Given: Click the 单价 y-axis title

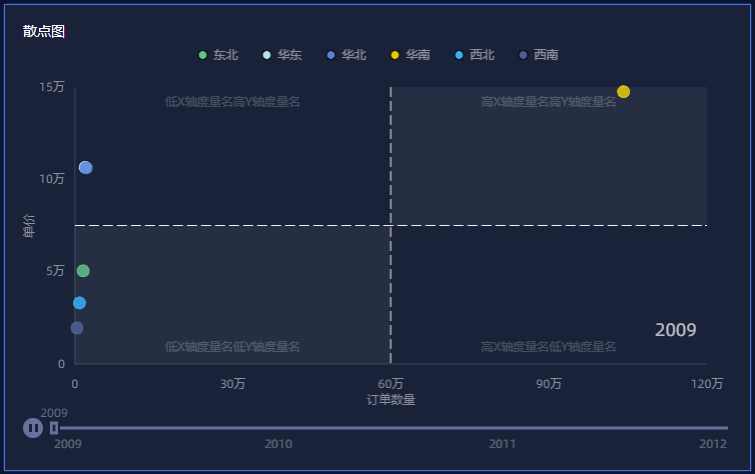Looking at the screenshot, I should (29, 225).
